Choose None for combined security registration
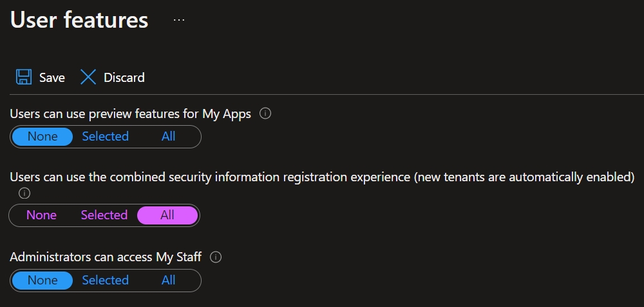 pyautogui.click(x=41, y=215)
